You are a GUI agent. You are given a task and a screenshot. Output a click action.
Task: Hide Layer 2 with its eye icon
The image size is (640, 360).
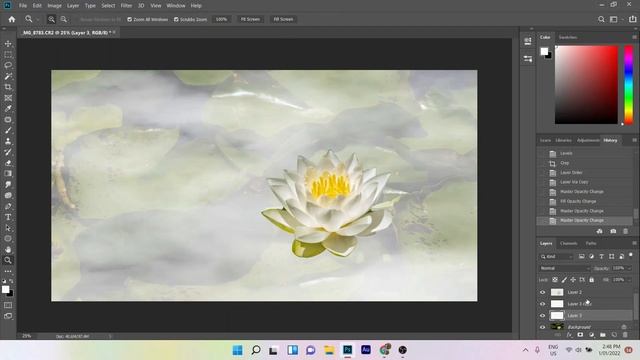542,292
